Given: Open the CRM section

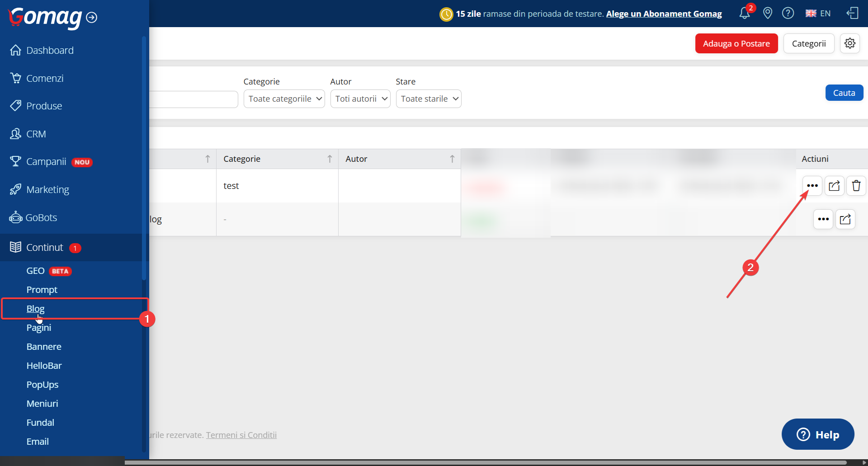Looking at the screenshot, I should pyautogui.click(x=35, y=134).
